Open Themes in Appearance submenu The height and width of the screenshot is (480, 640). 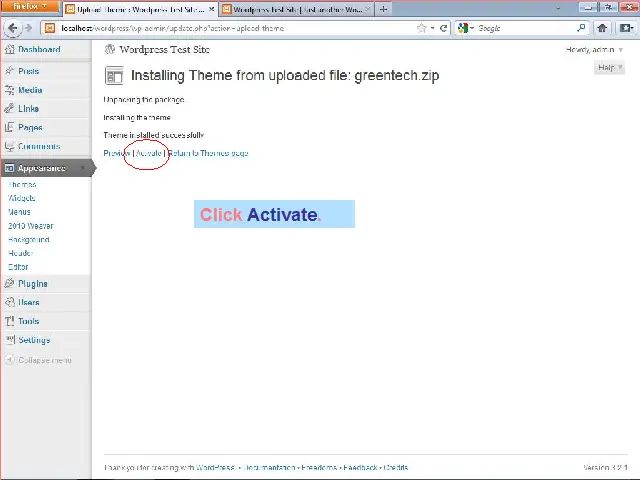point(22,184)
